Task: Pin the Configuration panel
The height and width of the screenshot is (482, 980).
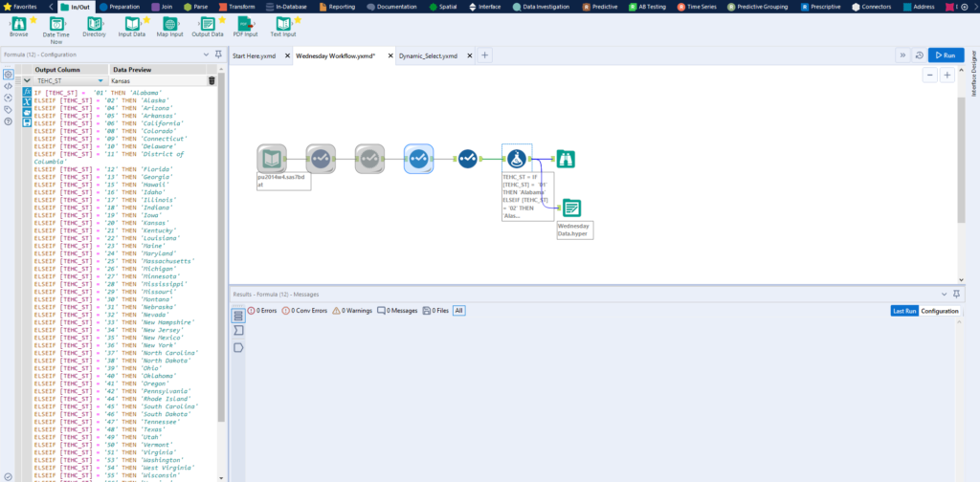Action: (218, 55)
